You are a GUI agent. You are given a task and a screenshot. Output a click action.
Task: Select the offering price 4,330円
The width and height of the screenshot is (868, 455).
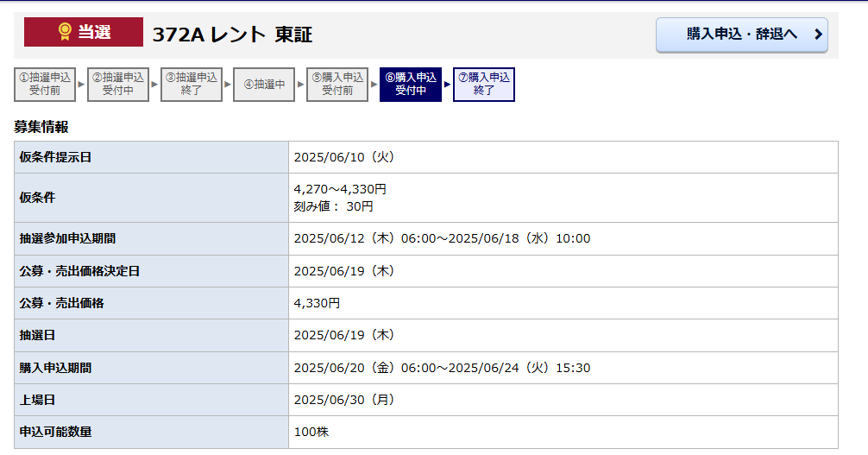pyautogui.click(x=317, y=303)
